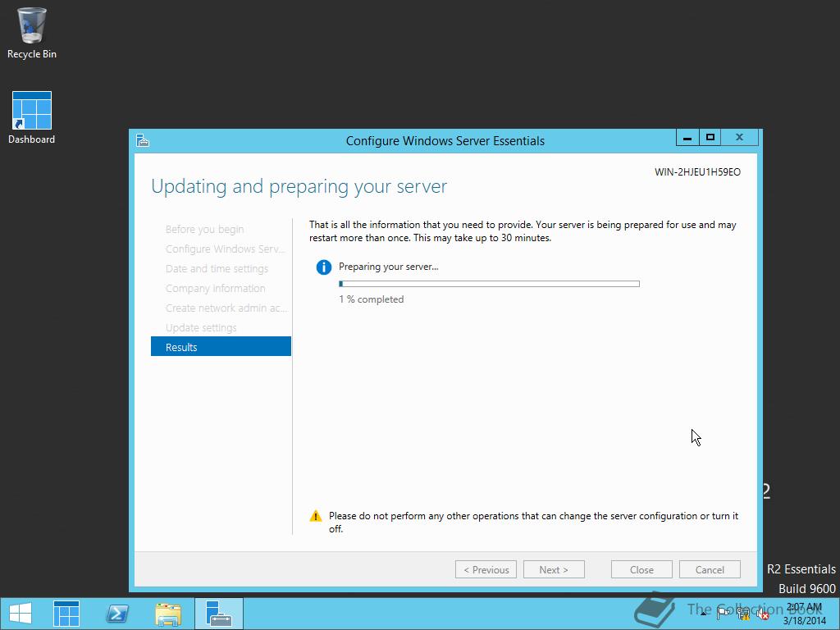Select the Configure Windows Serv... step

coord(225,249)
